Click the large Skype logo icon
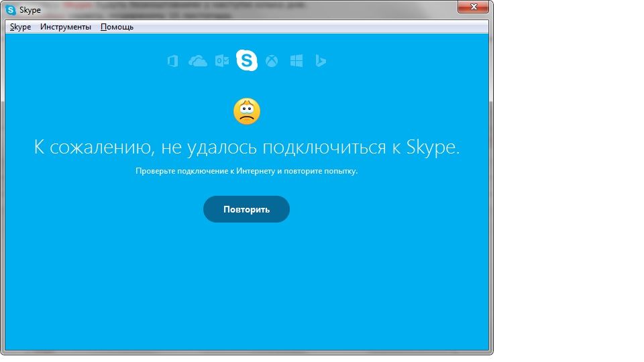The height and width of the screenshot is (362, 644). coord(247,60)
